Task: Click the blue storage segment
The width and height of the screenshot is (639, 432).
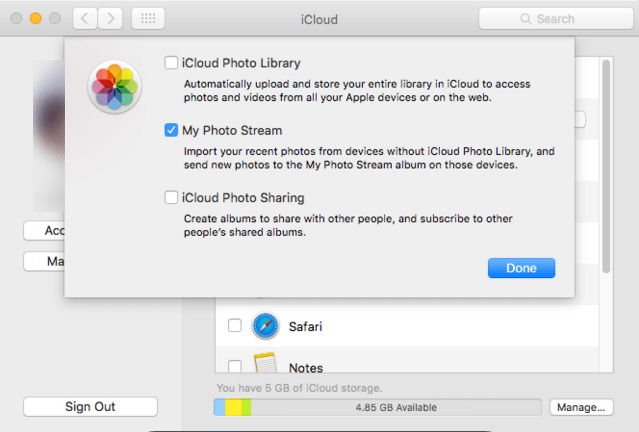Action: [x=220, y=407]
